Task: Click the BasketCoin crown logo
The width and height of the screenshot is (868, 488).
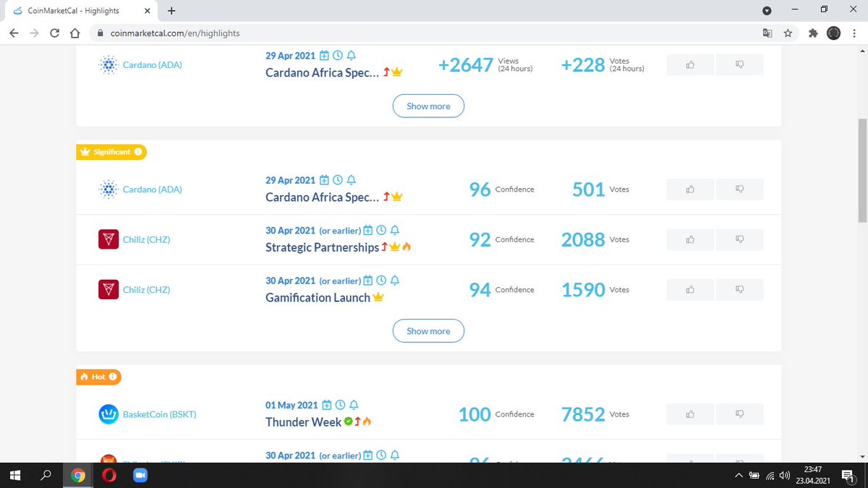Action: click(x=109, y=414)
